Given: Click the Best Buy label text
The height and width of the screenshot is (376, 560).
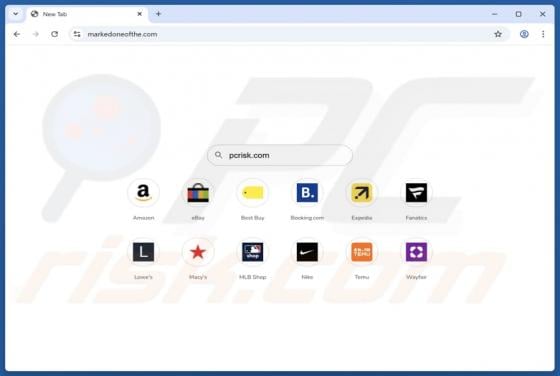Looking at the screenshot, I should coord(252,218).
